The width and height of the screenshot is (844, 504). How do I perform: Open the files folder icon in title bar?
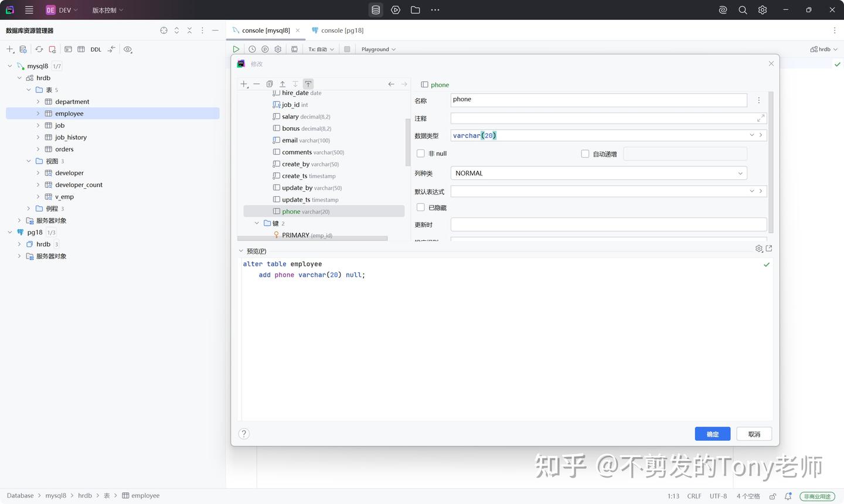416,10
